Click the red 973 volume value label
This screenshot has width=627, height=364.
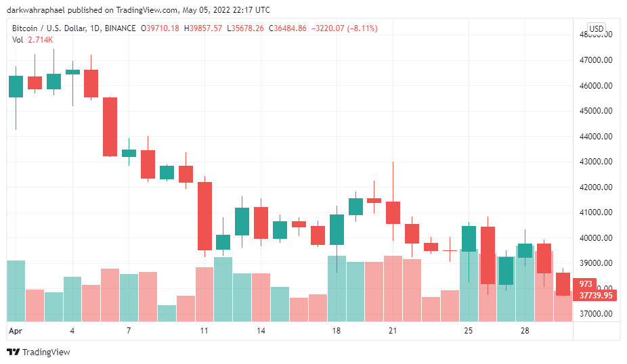click(585, 284)
